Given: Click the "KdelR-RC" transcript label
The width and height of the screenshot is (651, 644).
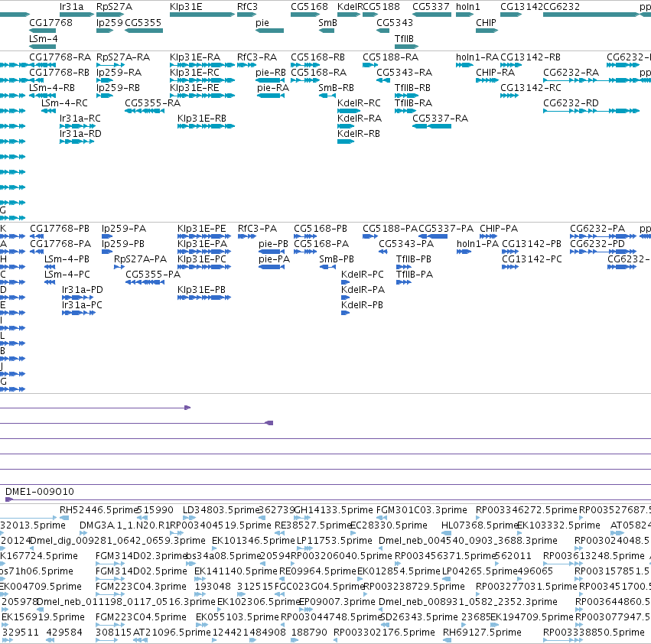Looking at the screenshot, I should coord(359,103).
